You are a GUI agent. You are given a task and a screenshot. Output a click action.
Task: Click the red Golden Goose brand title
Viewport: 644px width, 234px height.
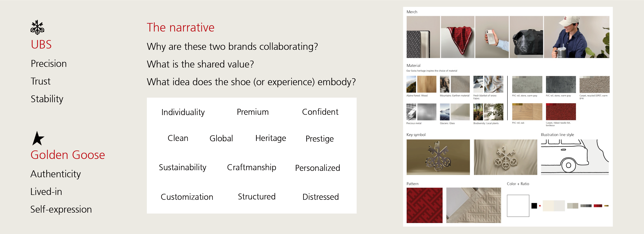pyautogui.click(x=68, y=155)
